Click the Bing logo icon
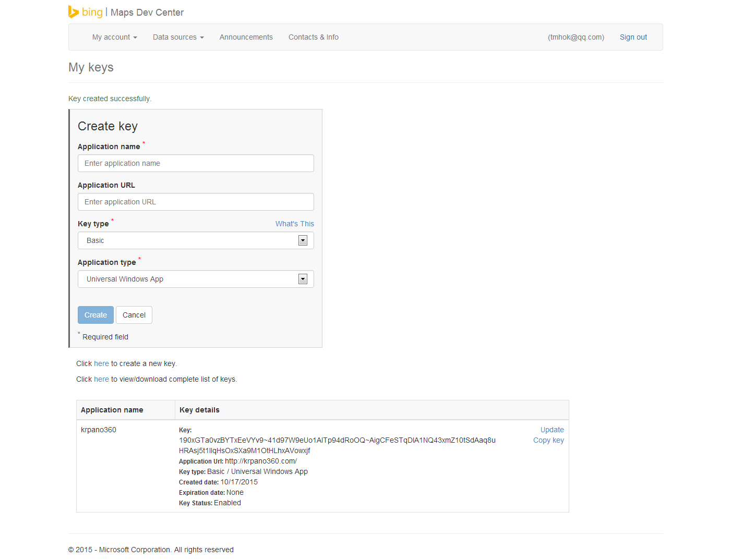The height and width of the screenshot is (560, 731). point(74,12)
